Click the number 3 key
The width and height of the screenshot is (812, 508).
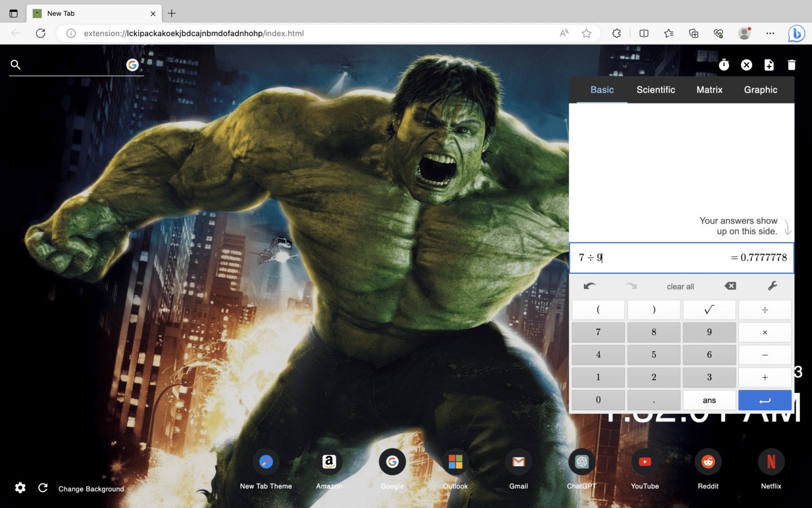tap(709, 377)
